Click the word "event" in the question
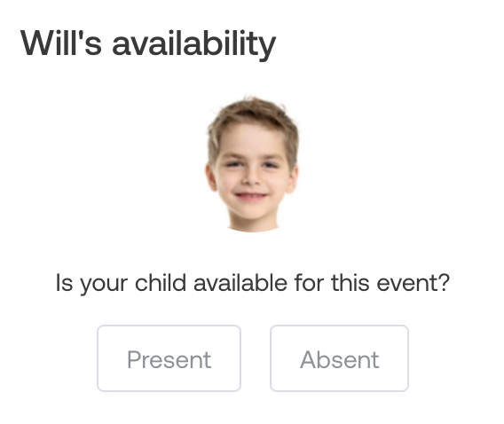The width and height of the screenshot is (504, 424). click(413, 283)
